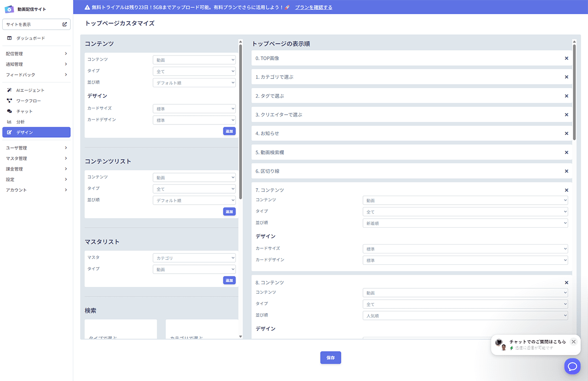588x381 pixels.
Task: Go to ワークフロー in the sidebar
Action: point(28,101)
